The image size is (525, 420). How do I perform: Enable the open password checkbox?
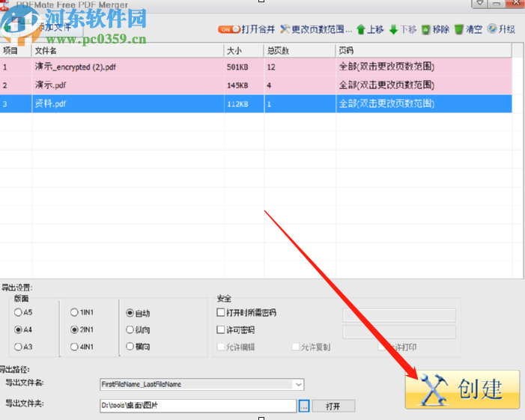click(x=221, y=313)
